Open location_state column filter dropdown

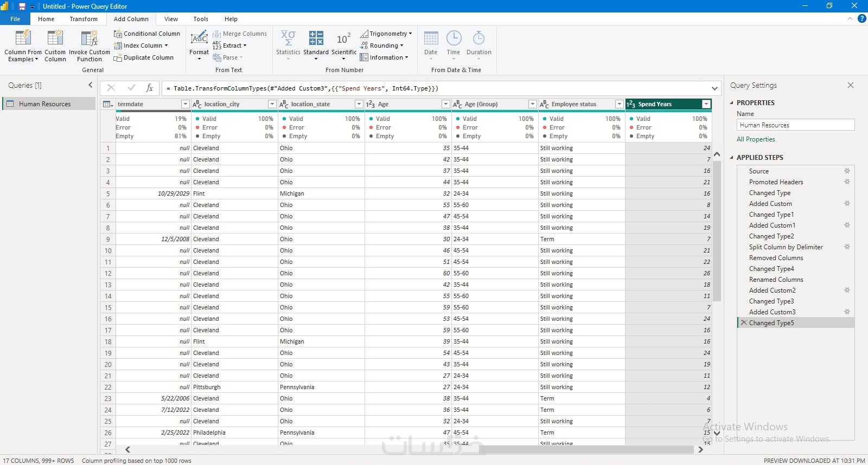click(x=359, y=104)
